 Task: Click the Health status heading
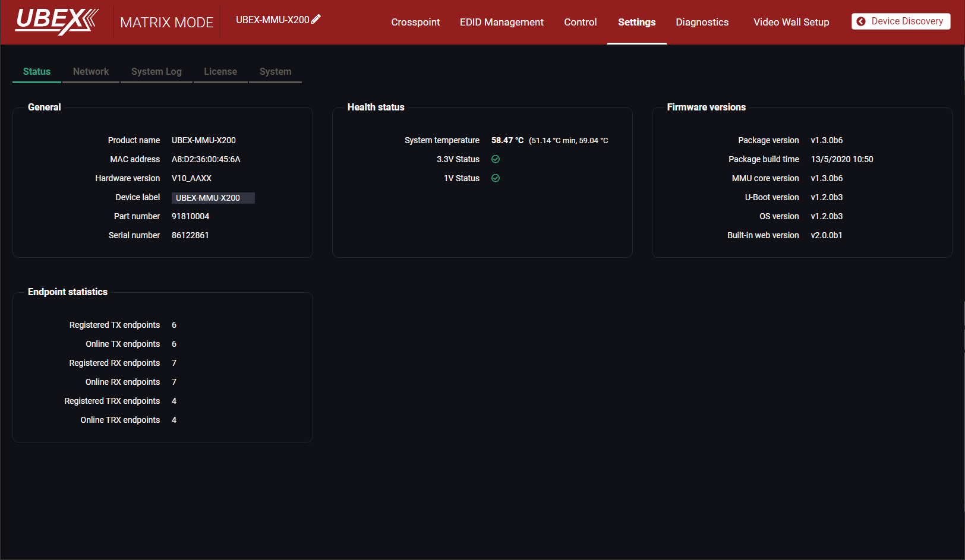[376, 107]
